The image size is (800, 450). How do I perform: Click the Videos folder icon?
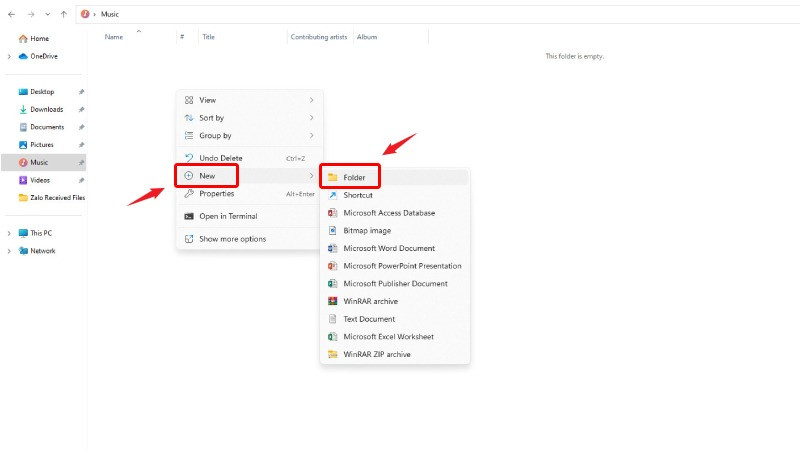pos(23,180)
